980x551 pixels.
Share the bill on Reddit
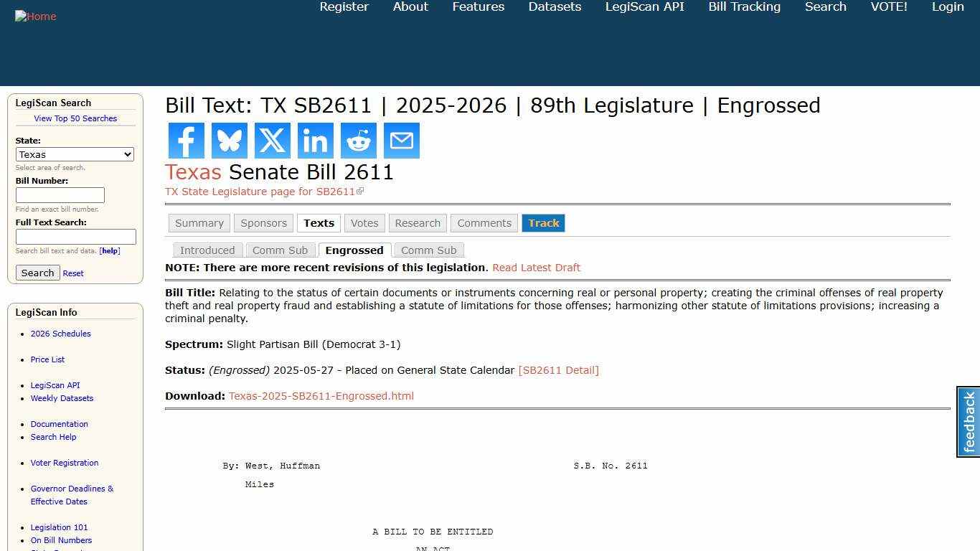click(x=358, y=141)
